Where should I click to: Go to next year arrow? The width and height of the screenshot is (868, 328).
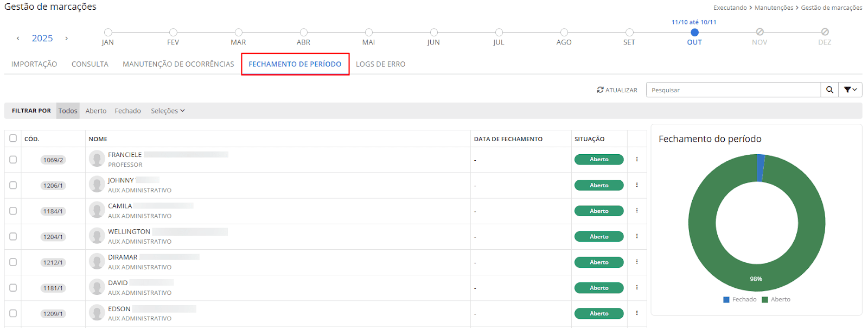pyautogui.click(x=66, y=39)
